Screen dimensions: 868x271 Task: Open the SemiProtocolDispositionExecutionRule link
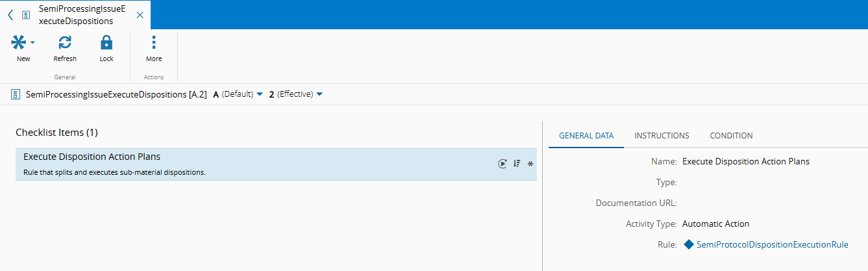(x=772, y=245)
